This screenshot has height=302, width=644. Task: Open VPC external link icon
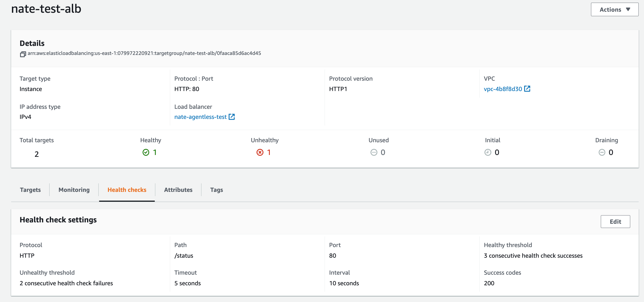(x=527, y=89)
